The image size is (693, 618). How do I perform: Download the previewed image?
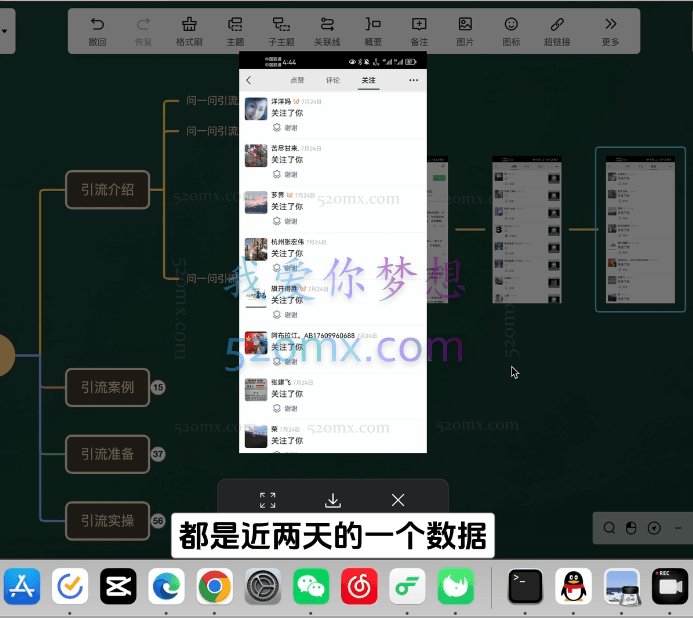click(333, 500)
